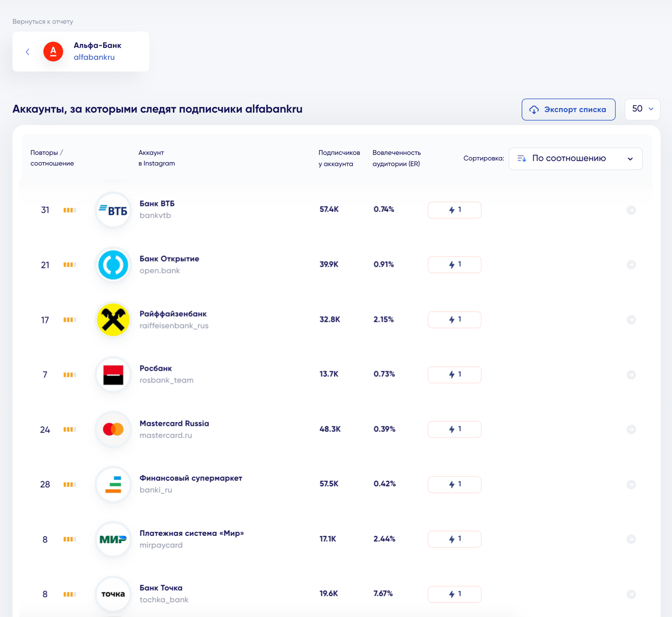Export the list with Экспорт списка

pos(569,109)
